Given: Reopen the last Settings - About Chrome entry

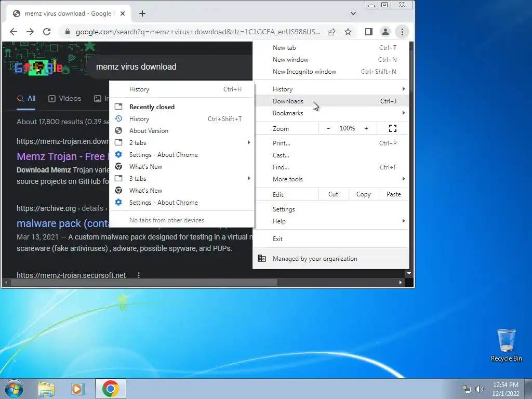Looking at the screenshot, I should pos(181,203).
